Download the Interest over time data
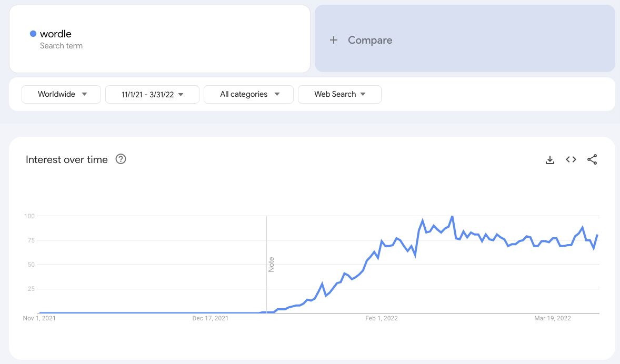 click(x=549, y=160)
